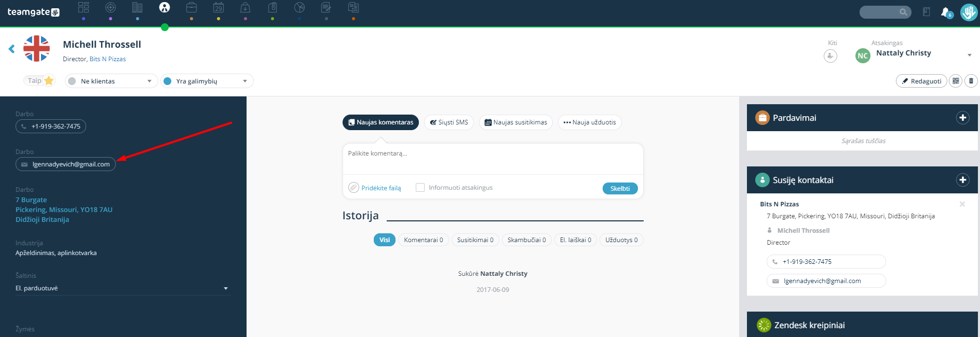
Task: Expand the Atsakingas Nattaly Christy dropdown
Action: coord(970,55)
